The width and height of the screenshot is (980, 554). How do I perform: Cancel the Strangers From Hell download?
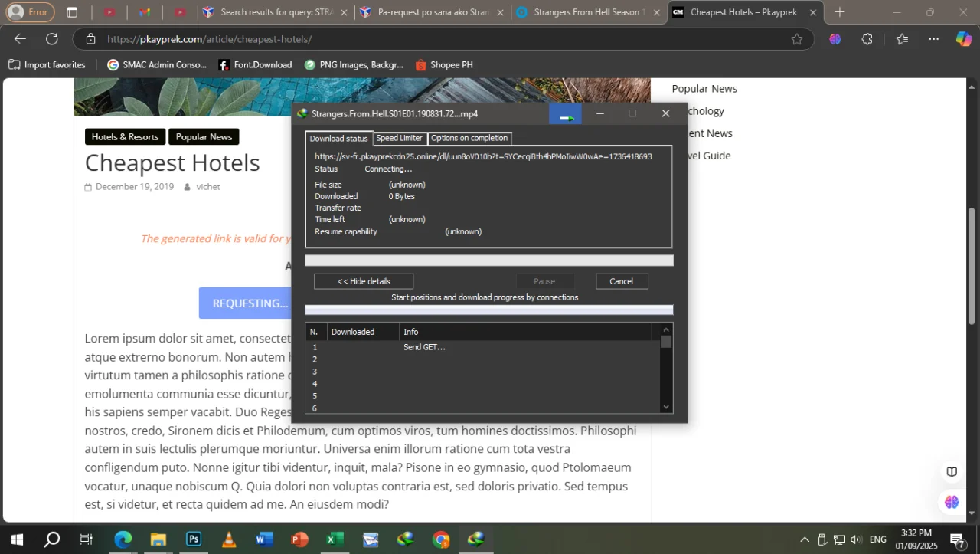point(622,281)
